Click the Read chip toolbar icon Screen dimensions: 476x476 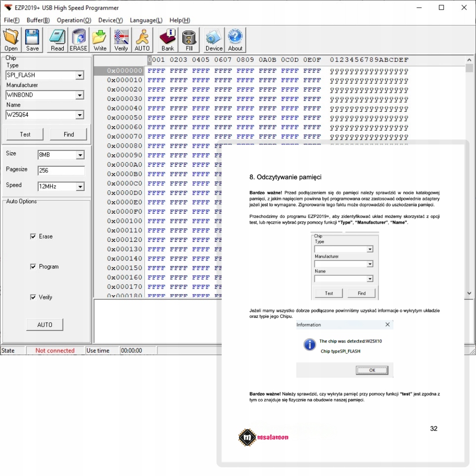pyautogui.click(x=57, y=40)
